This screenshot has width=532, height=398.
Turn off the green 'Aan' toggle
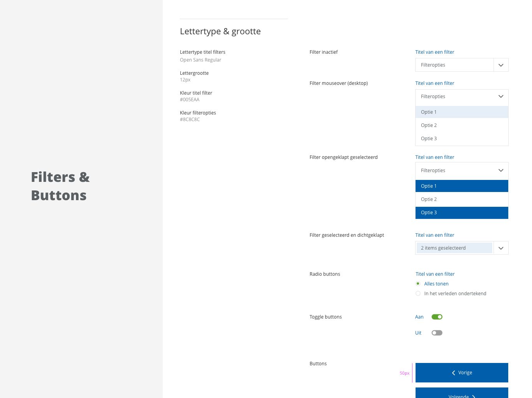pos(437,317)
